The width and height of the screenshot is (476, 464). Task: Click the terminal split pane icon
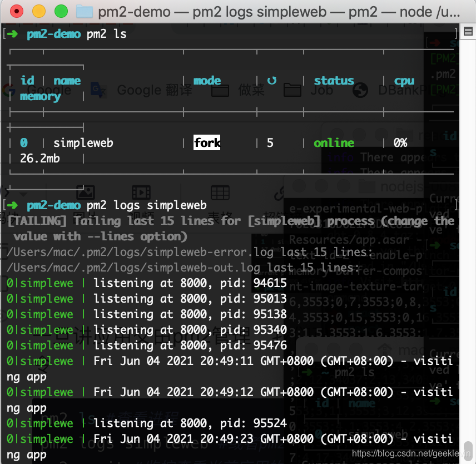tap(468, 31)
